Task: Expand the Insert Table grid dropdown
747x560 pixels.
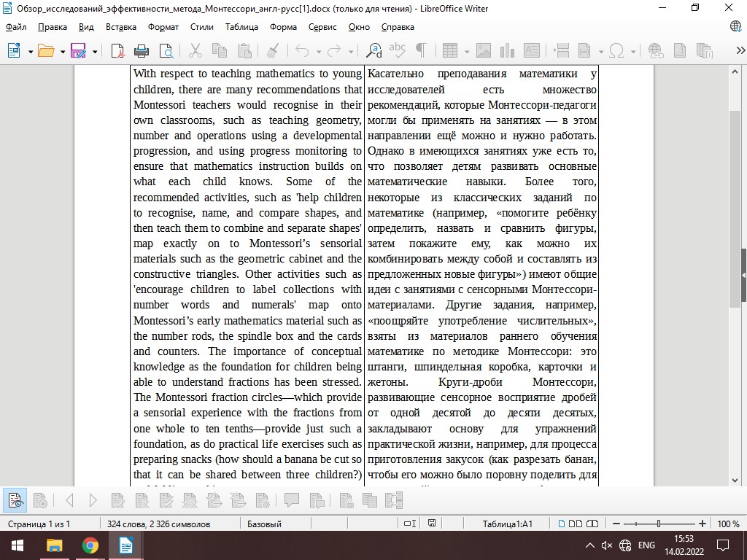Action: click(x=466, y=51)
